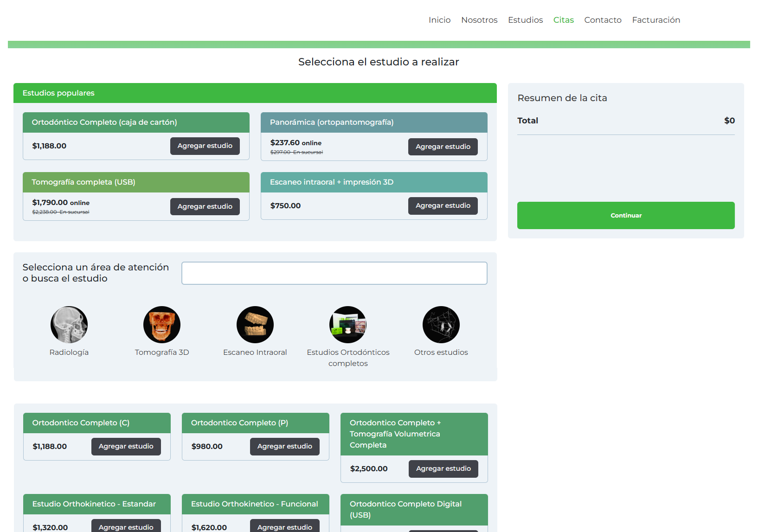Click the study search input field
This screenshot has height=532, width=758.
(x=334, y=273)
